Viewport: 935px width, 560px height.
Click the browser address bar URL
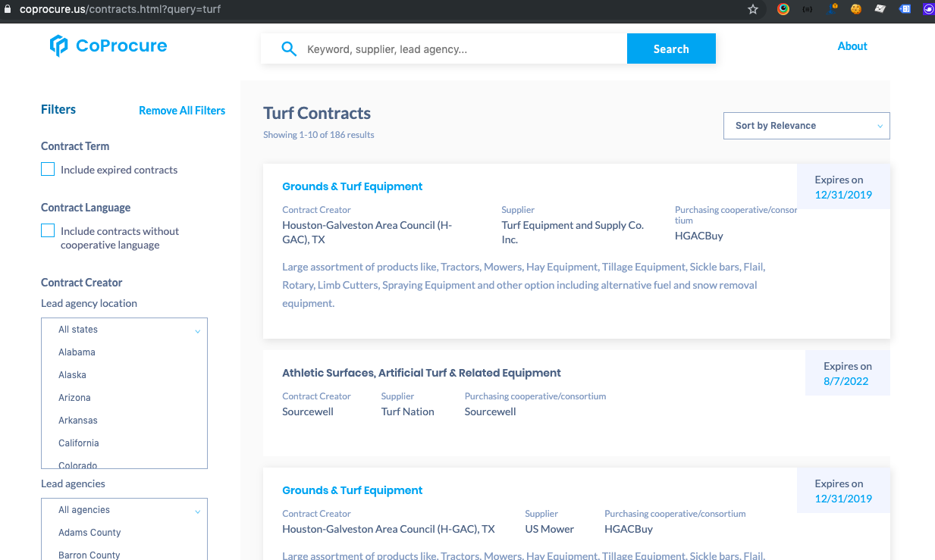[x=120, y=10]
